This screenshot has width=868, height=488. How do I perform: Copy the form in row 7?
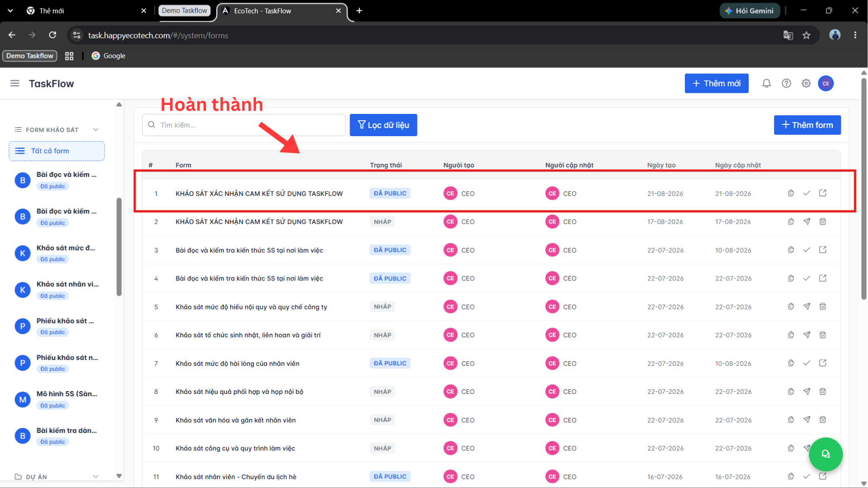coord(791,363)
